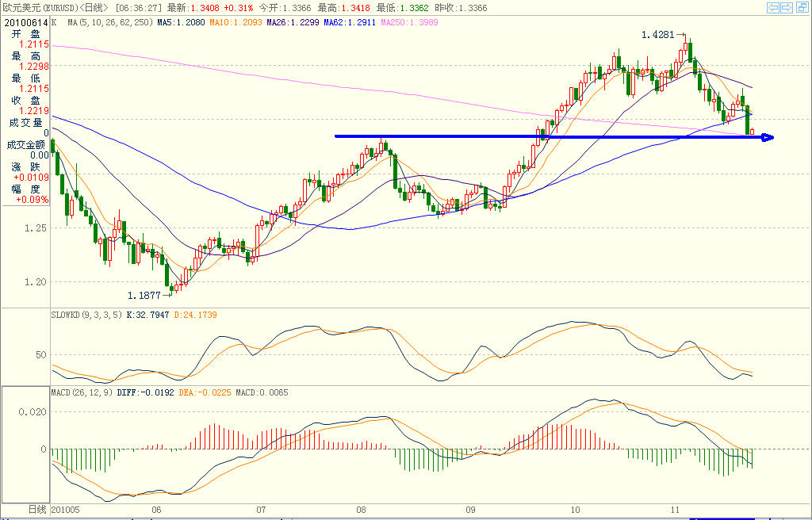Click the <日线> period label in the title

(94, 8)
